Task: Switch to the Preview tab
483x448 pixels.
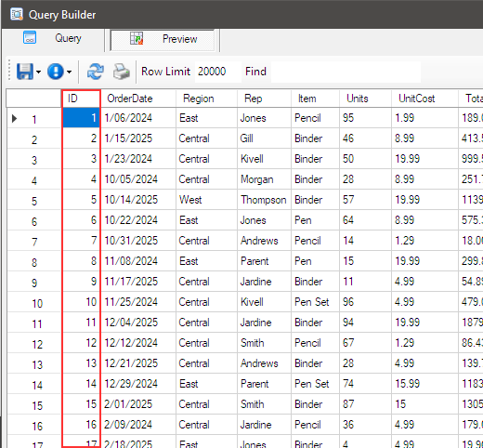Action: coord(163,39)
